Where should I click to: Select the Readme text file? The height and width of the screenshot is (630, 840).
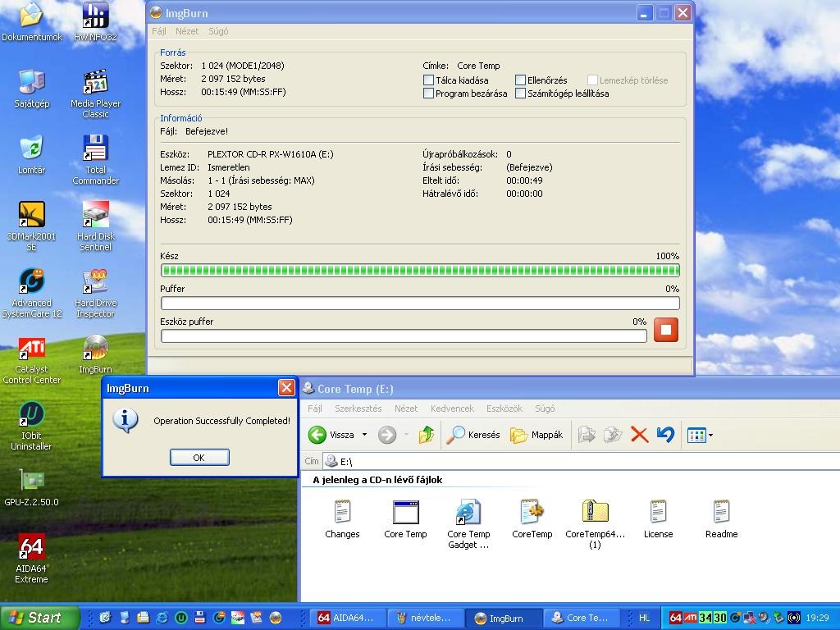click(x=721, y=519)
